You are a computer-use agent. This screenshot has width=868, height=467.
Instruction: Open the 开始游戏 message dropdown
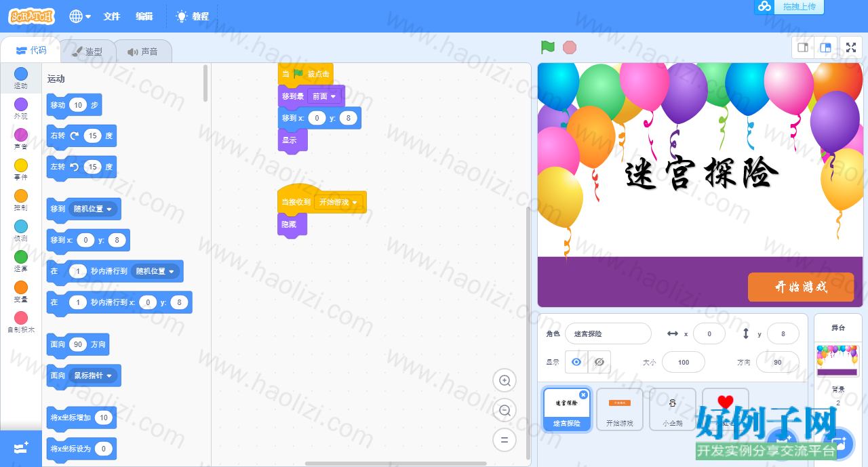coord(338,202)
